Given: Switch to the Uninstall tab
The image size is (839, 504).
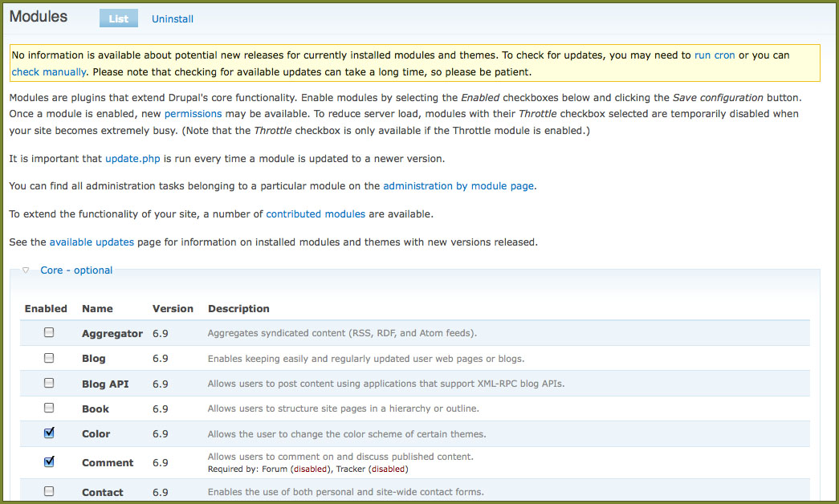Looking at the screenshot, I should 173,18.
